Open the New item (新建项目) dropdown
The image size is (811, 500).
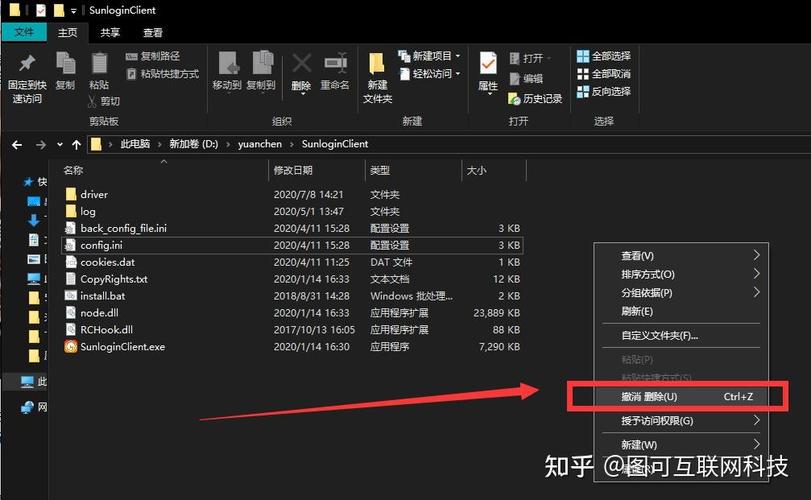(429, 56)
